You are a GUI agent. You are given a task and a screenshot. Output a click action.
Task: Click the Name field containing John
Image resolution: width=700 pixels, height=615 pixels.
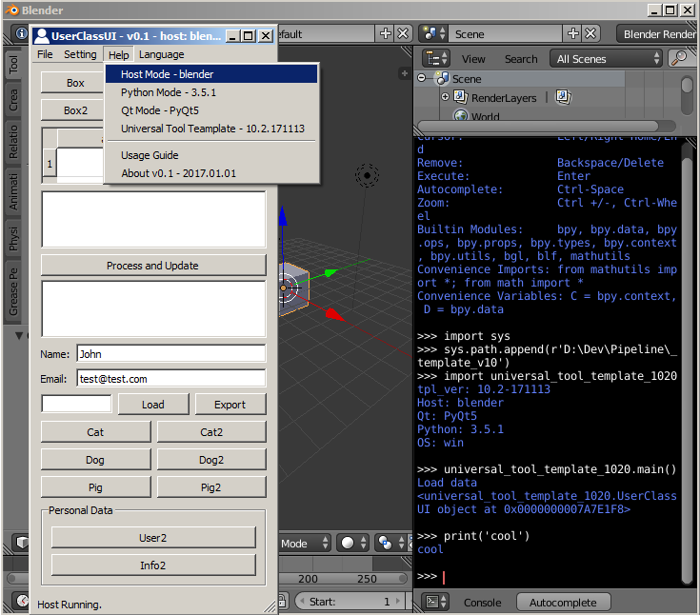pyautogui.click(x=171, y=353)
